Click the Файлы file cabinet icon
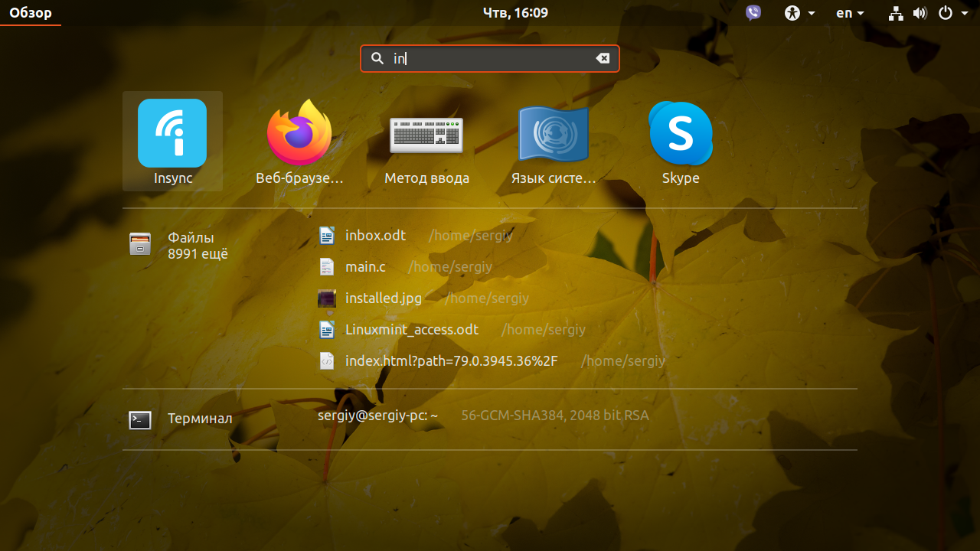Image resolution: width=980 pixels, height=551 pixels. pos(140,244)
